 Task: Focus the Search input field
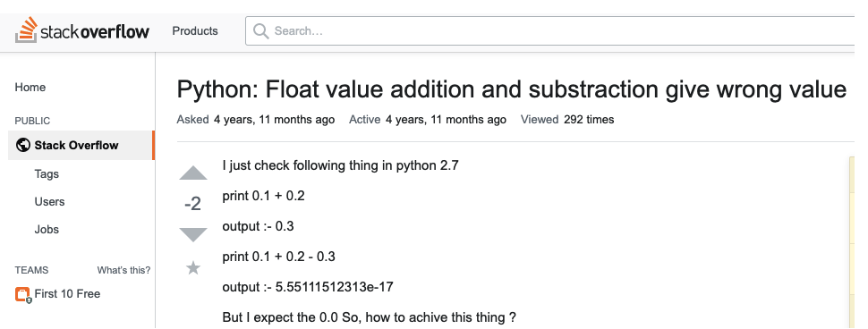(557, 31)
